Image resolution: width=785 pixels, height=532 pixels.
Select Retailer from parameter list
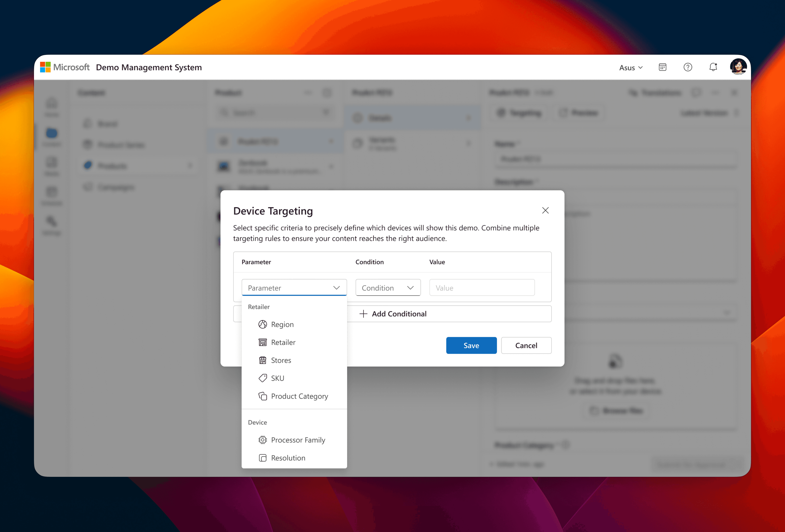click(283, 342)
